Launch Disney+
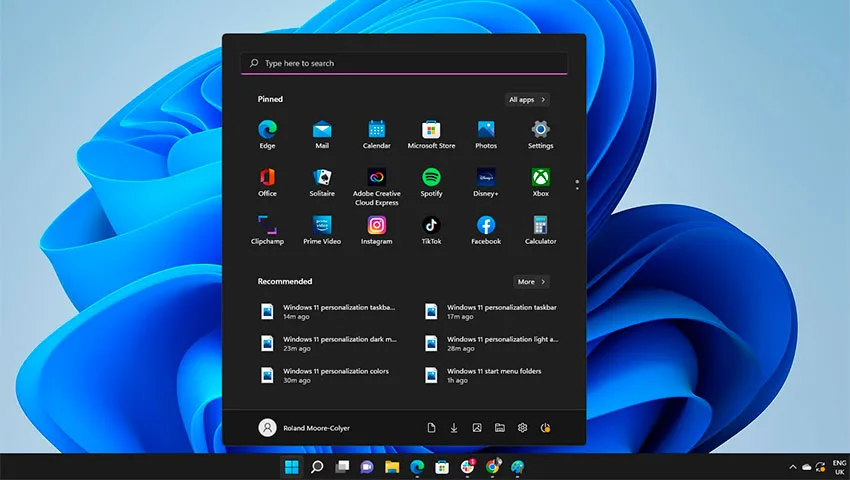The width and height of the screenshot is (850, 480). pos(486,182)
